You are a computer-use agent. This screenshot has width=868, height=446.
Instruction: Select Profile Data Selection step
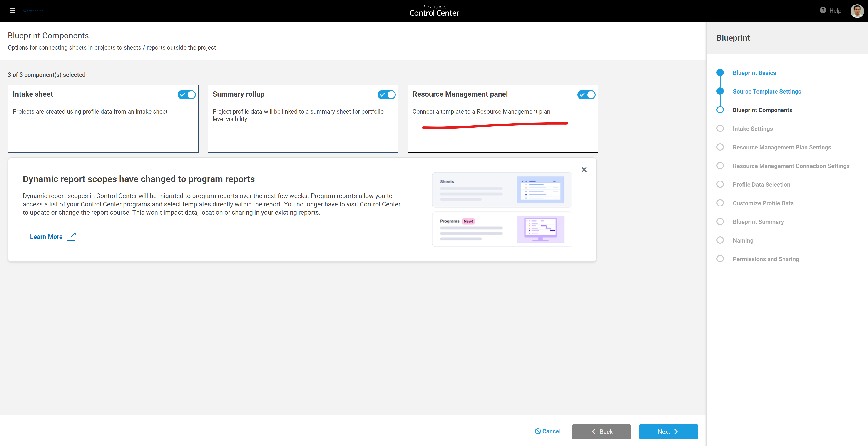(x=761, y=185)
